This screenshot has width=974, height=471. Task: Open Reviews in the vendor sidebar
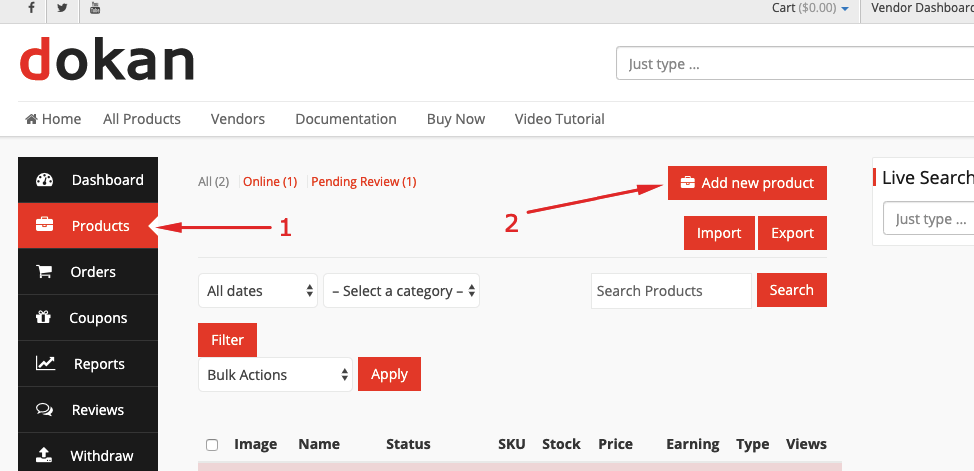click(88, 409)
